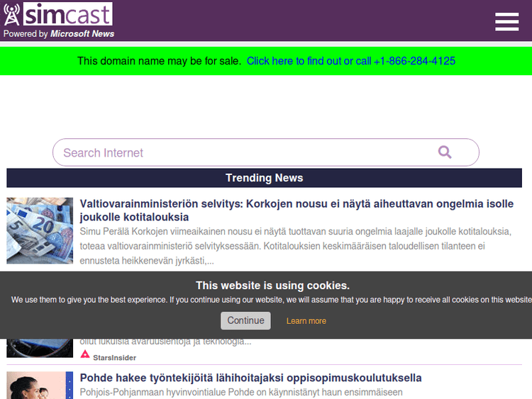Open the Learn more cookie link
Image resolution: width=532 pixels, height=399 pixels.
pyautogui.click(x=306, y=321)
